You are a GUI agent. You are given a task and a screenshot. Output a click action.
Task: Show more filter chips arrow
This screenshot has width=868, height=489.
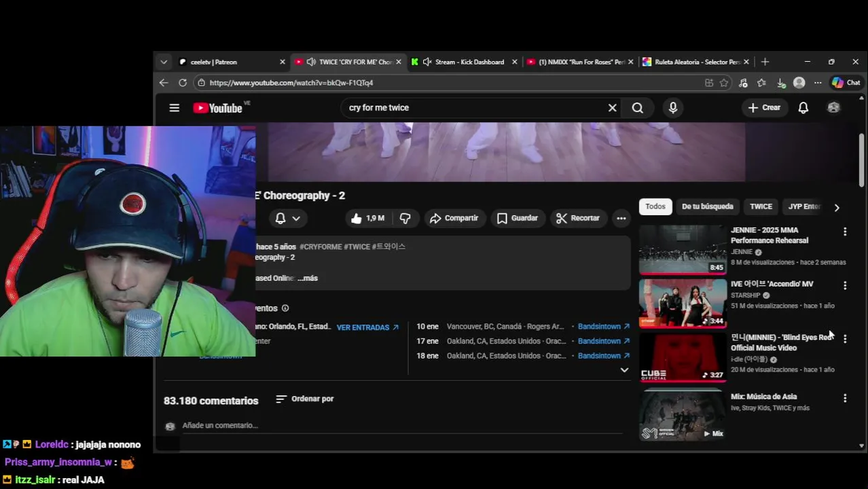click(x=837, y=207)
